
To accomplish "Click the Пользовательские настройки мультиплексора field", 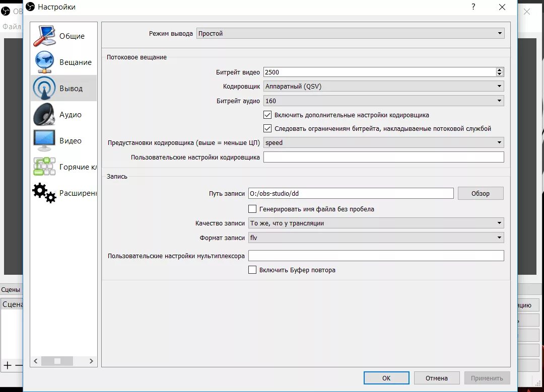I will [376, 256].
